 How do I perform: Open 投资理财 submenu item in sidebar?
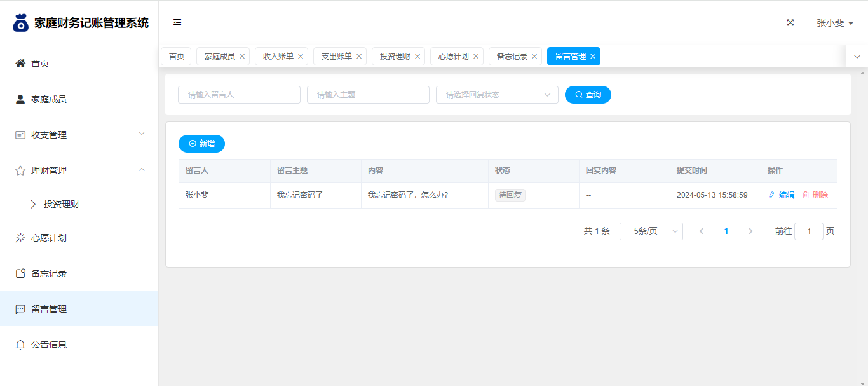click(62, 204)
